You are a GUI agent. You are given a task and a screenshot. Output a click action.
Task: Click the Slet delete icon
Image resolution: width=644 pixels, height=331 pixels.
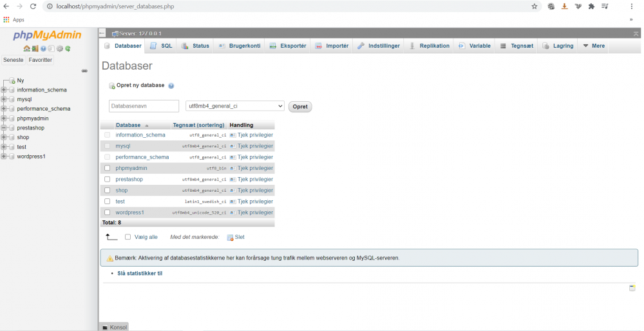(x=230, y=238)
